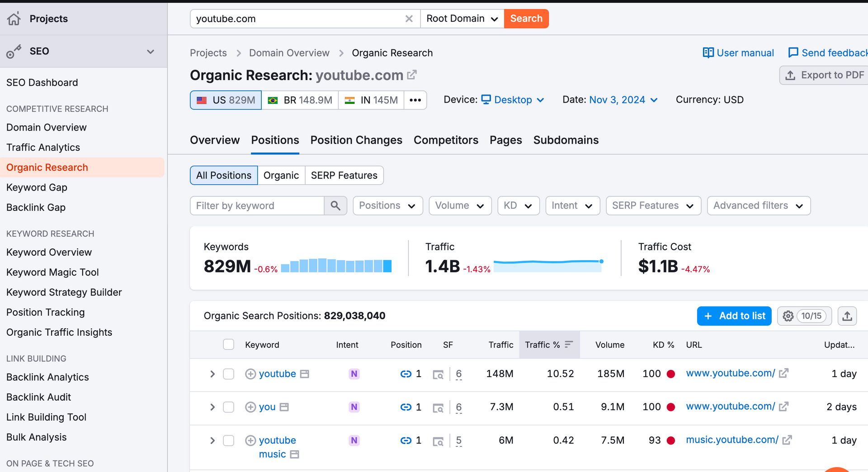This screenshot has width=868, height=472.
Task: Click the Traffic trend line chart
Action: 548,266
